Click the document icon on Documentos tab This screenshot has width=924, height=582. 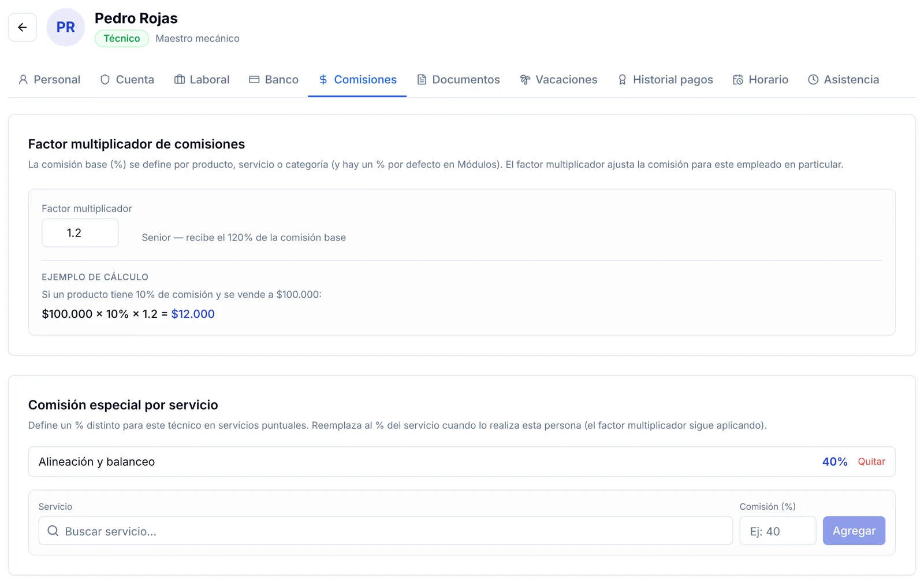point(422,80)
